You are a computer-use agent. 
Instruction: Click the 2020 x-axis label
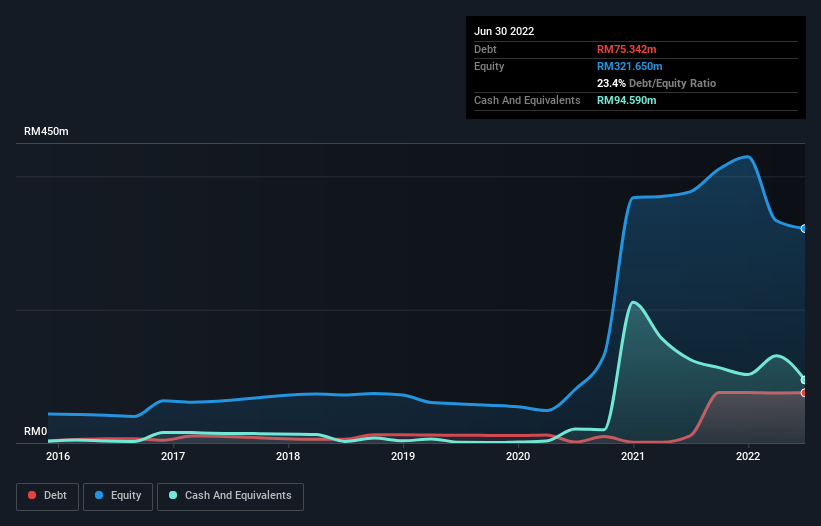pyautogui.click(x=518, y=456)
